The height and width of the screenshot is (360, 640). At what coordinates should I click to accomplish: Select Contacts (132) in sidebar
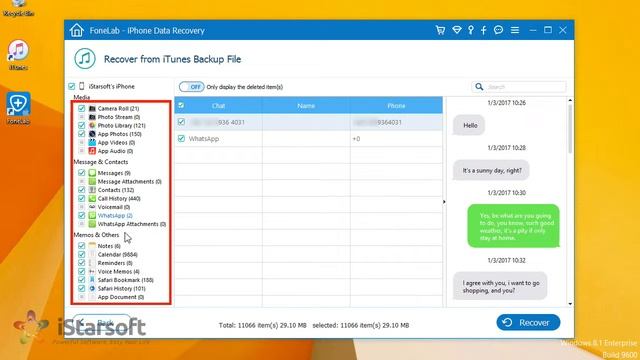tap(116, 190)
